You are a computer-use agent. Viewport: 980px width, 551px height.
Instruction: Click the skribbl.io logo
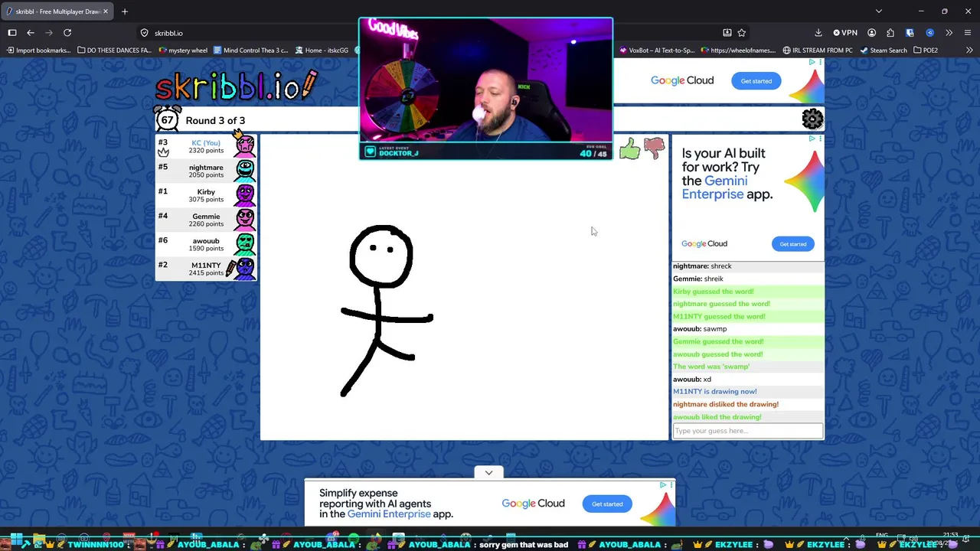236,86
